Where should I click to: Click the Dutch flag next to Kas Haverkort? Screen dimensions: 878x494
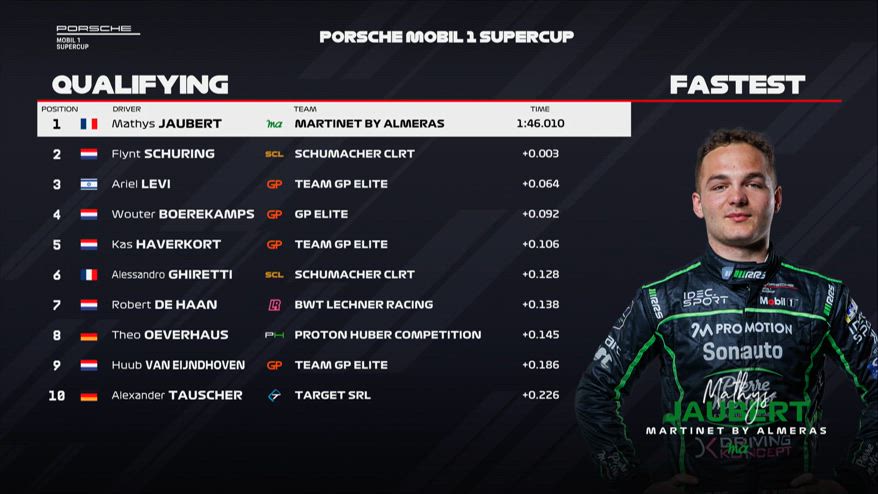tap(89, 244)
